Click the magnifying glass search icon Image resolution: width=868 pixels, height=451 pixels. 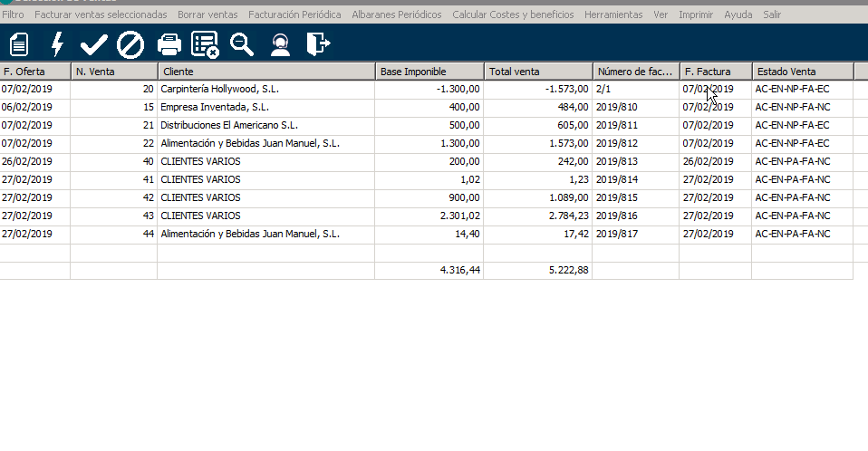tap(242, 43)
